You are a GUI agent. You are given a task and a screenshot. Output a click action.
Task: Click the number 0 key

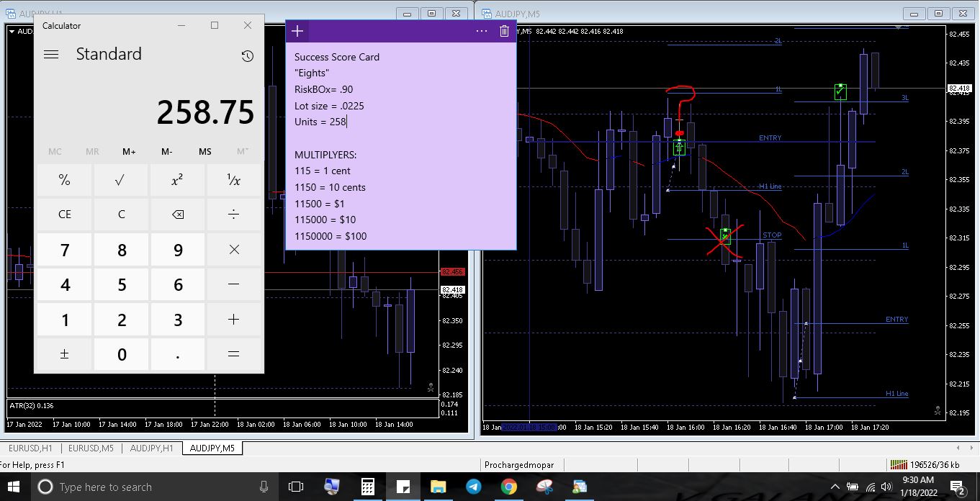[x=120, y=354]
